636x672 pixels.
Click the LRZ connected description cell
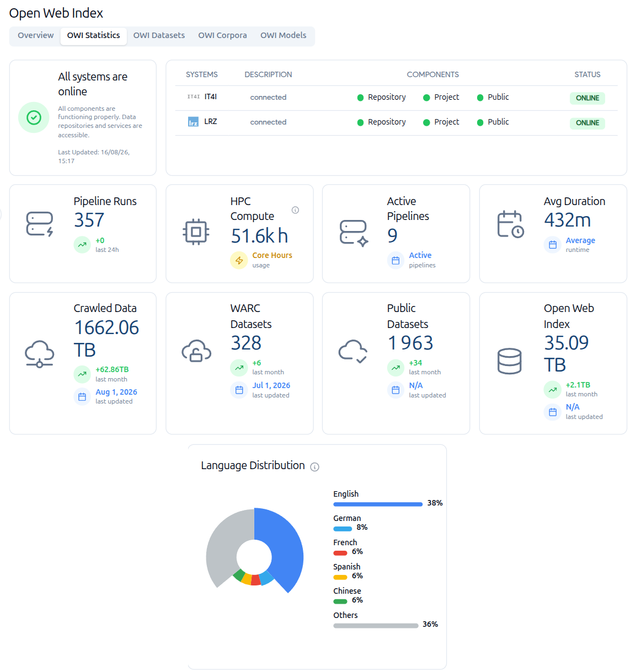point(268,122)
